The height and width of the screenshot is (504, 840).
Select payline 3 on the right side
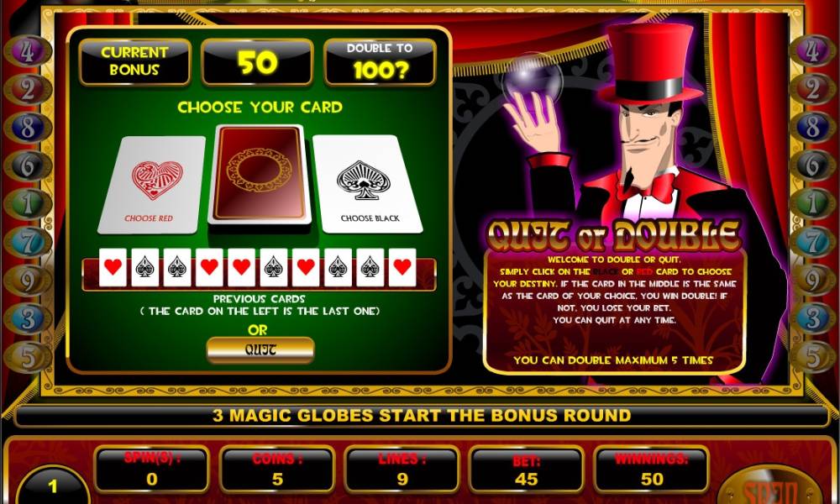pyautogui.click(x=813, y=318)
